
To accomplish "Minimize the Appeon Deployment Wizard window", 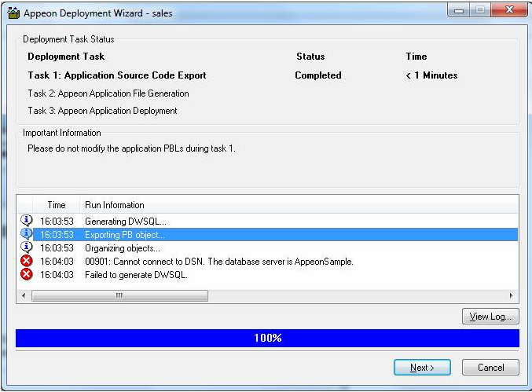I will pyautogui.click(x=459, y=10).
